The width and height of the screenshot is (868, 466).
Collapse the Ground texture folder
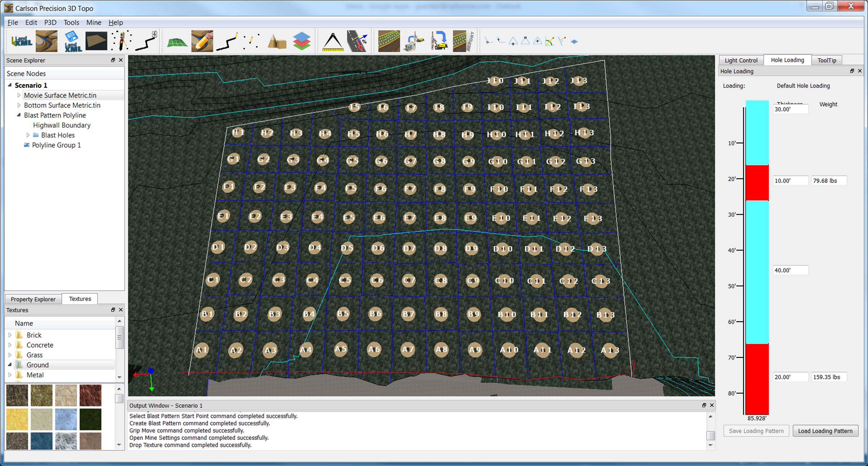(10, 365)
